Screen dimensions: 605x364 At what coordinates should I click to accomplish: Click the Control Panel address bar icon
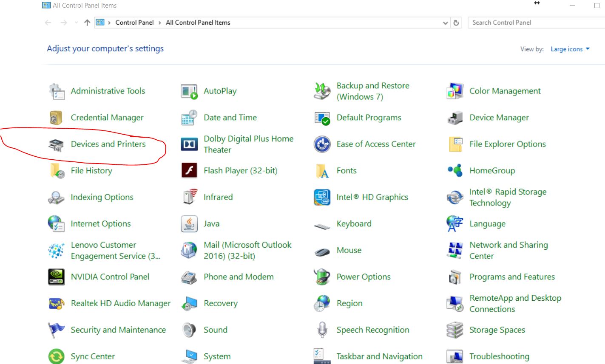pos(100,23)
